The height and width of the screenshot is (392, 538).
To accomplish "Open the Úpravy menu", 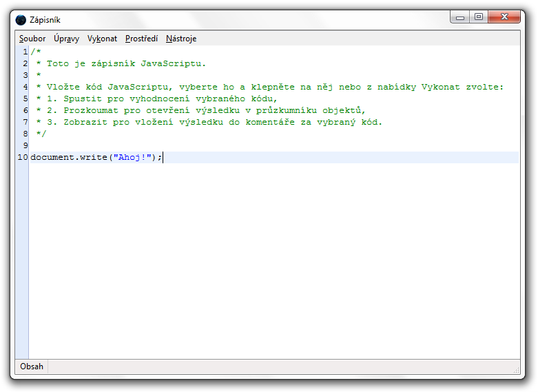I will click(x=66, y=39).
